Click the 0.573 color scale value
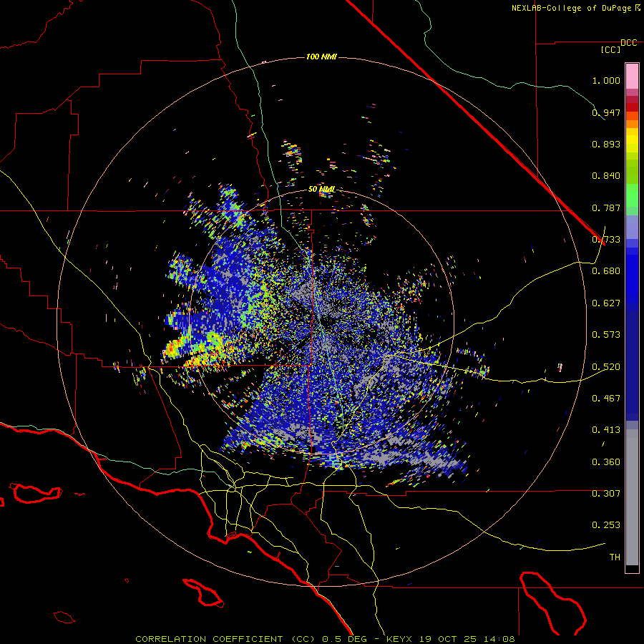Viewport: 644px width, 644px height. pyautogui.click(x=606, y=335)
